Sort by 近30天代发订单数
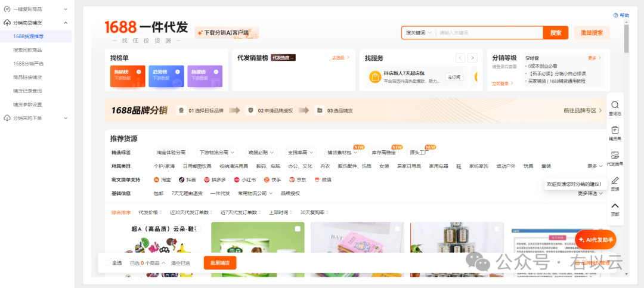Image resolution: width=644 pixels, height=288 pixels. (x=191, y=212)
